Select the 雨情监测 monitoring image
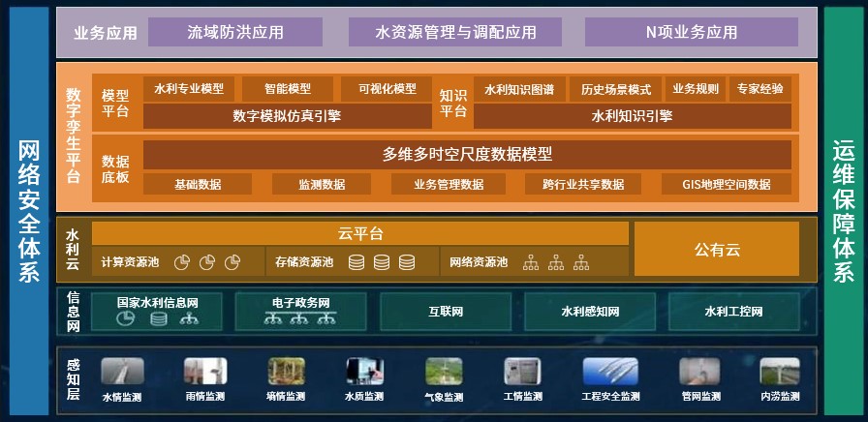868x422 pixels. pos(205,371)
